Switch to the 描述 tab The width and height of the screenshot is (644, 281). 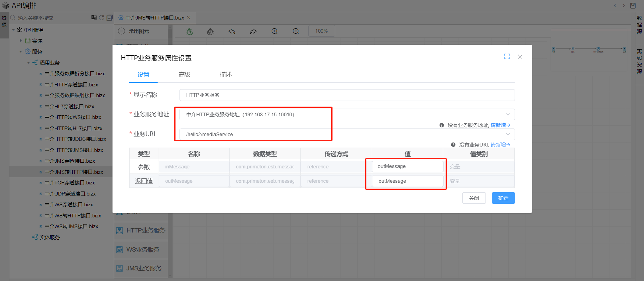pos(225,75)
